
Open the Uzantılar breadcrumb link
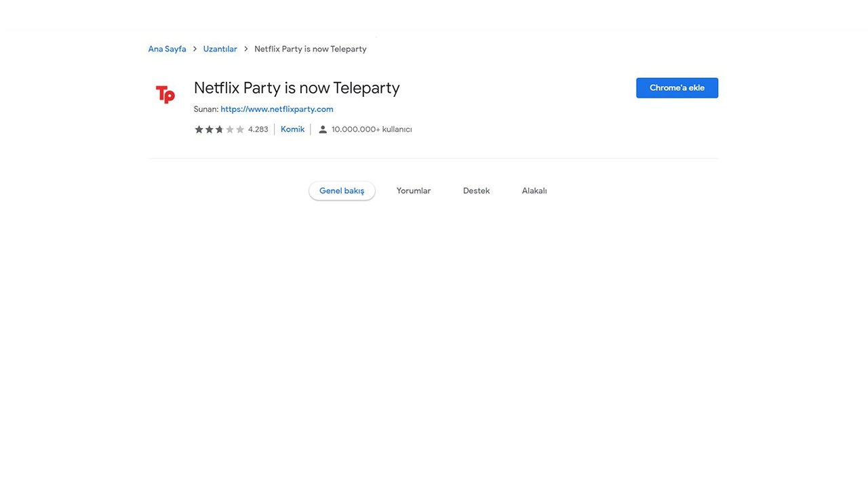click(x=220, y=49)
